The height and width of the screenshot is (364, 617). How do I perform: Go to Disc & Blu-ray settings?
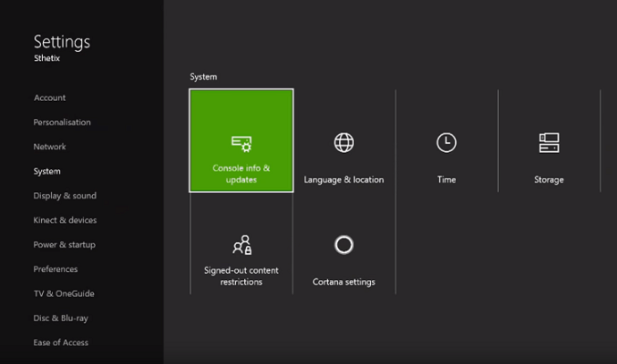61,318
